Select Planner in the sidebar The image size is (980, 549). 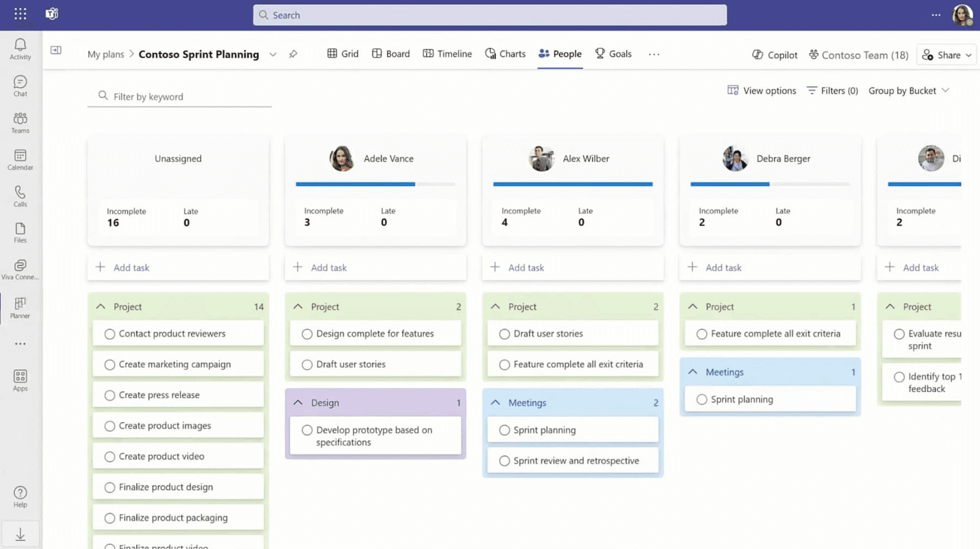pos(20,308)
